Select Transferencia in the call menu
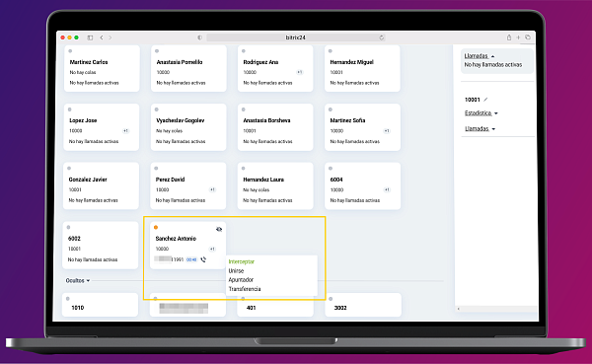The width and height of the screenshot is (592, 364). coord(245,289)
